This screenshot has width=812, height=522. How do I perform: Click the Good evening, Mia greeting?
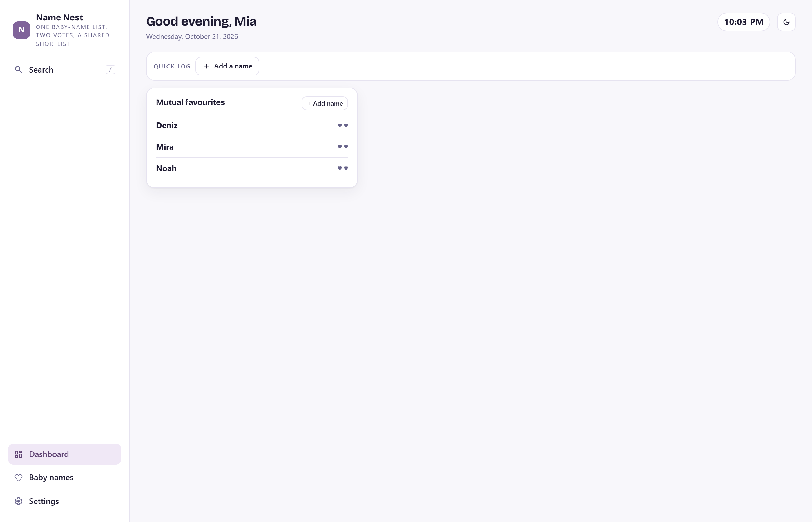click(x=201, y=21)
